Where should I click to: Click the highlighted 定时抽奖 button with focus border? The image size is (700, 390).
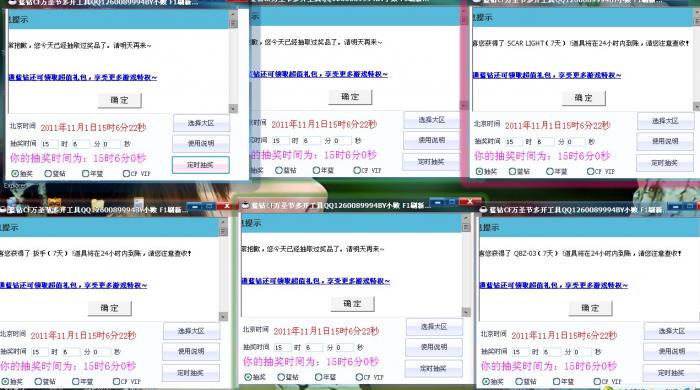tap(201, 165)
